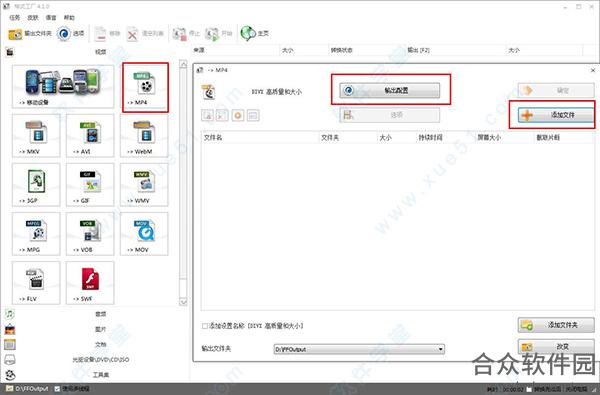Click the 文件夹 column header

348,137
